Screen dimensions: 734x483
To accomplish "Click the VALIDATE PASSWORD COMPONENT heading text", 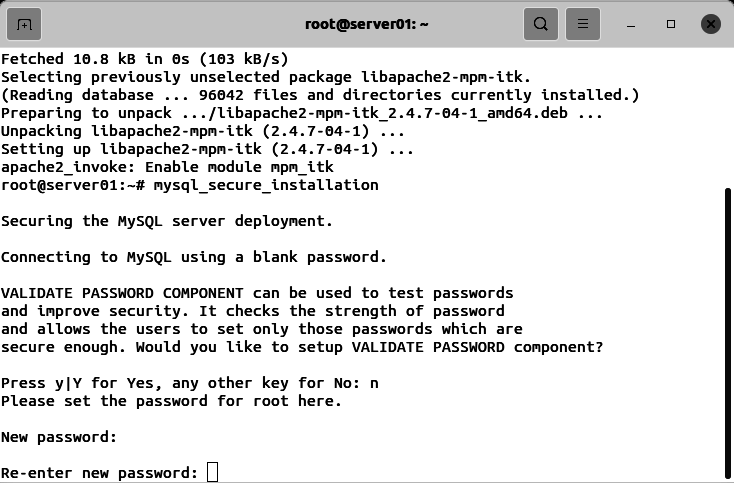I will (122, 293).
